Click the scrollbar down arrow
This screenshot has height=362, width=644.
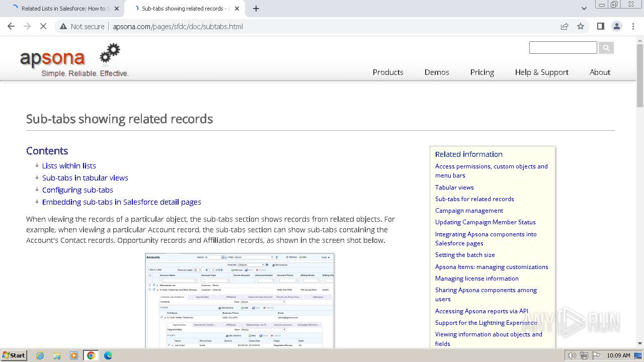(x=639, y=344)
